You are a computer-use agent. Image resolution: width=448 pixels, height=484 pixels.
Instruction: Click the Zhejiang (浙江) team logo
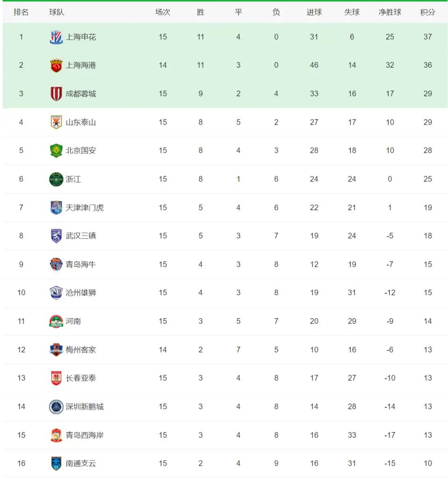tap(56, 179)
